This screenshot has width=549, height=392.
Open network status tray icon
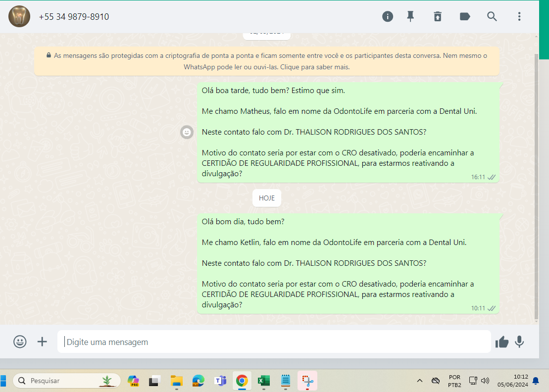pyautogui.click(x=473, y=381)
